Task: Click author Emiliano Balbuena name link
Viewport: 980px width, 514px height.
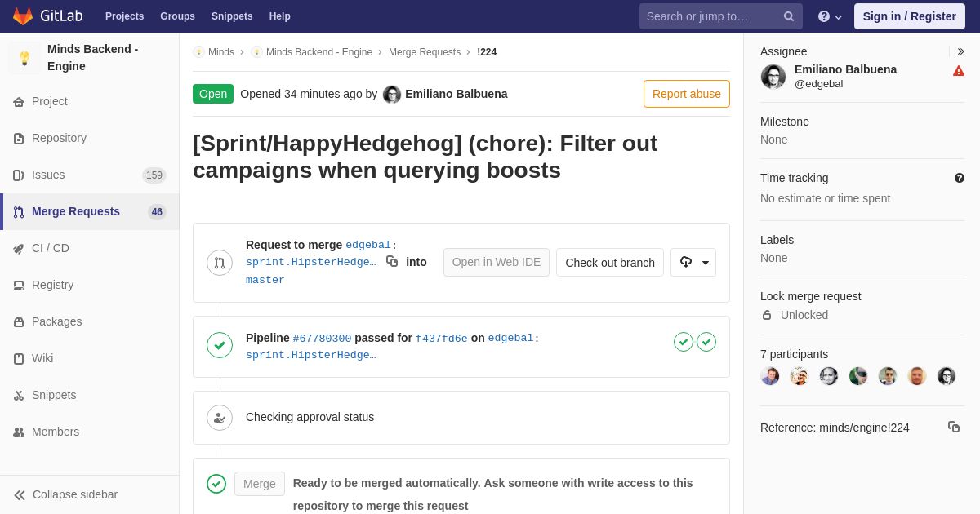Action: (457, 94)
